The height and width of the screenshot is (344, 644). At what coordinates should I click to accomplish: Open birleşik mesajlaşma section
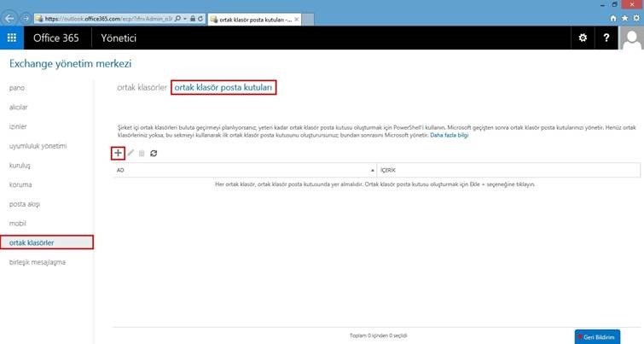(x=38, y=262)
